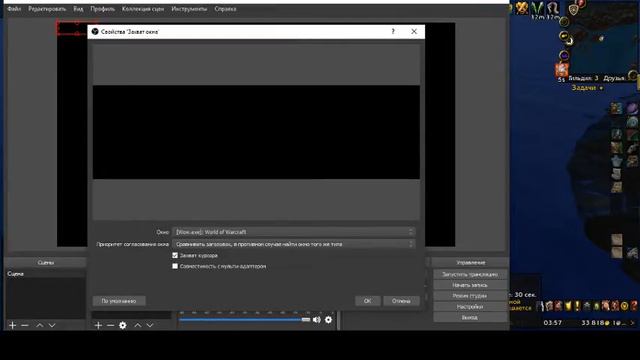Click the 'Сцены' panel header
640x360 pixels.
[46, 262]
